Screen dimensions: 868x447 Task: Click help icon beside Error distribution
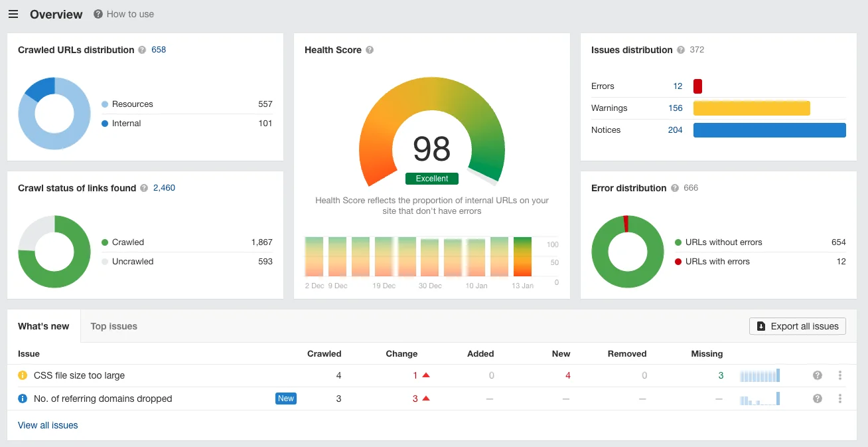tap(675, 188)
